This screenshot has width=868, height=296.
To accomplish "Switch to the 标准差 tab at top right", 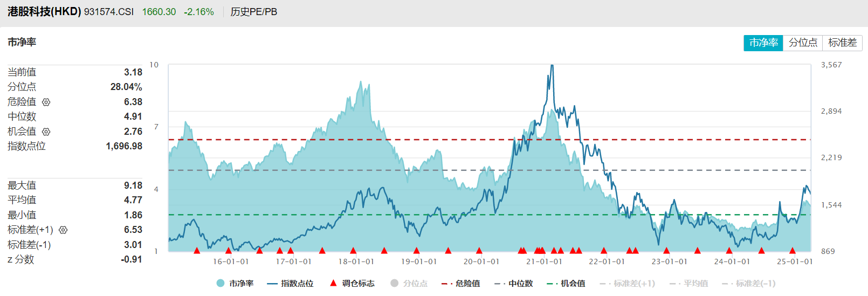I will pyautogui.click(x=842, y=43).
